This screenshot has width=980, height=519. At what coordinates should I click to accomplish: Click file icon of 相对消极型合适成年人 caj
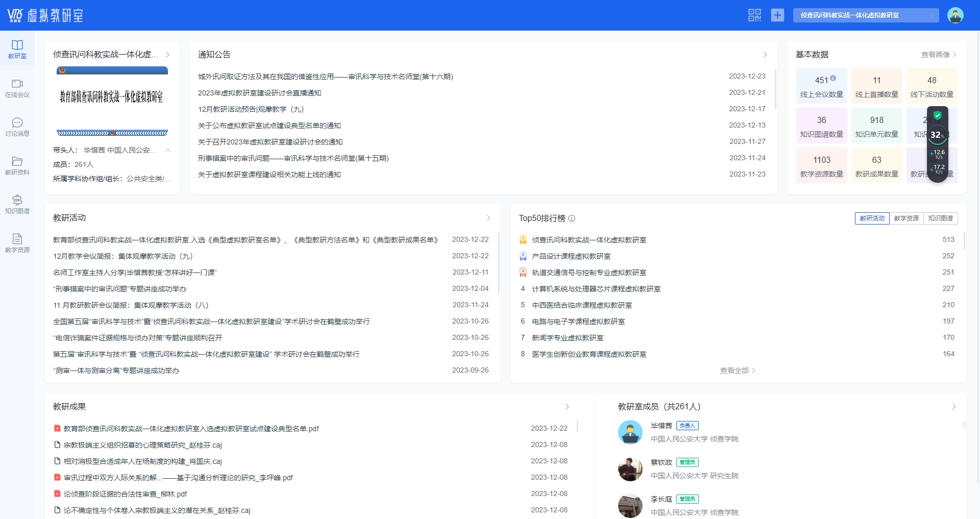[57, 461]
